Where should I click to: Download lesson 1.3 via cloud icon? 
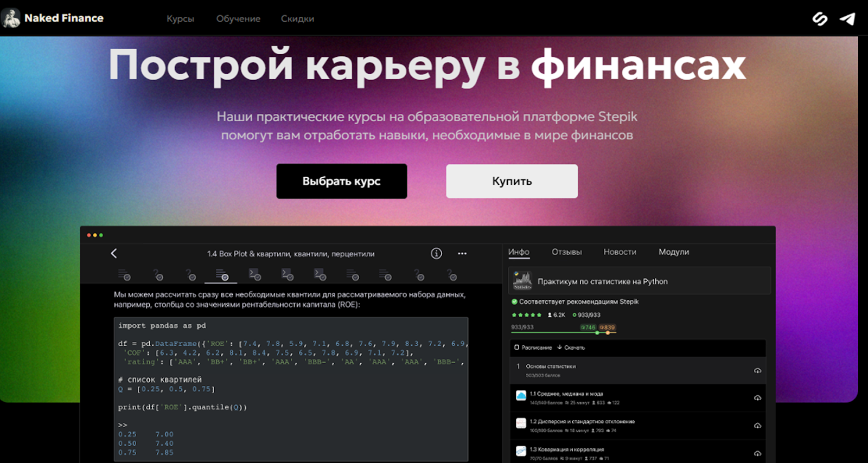757,453
